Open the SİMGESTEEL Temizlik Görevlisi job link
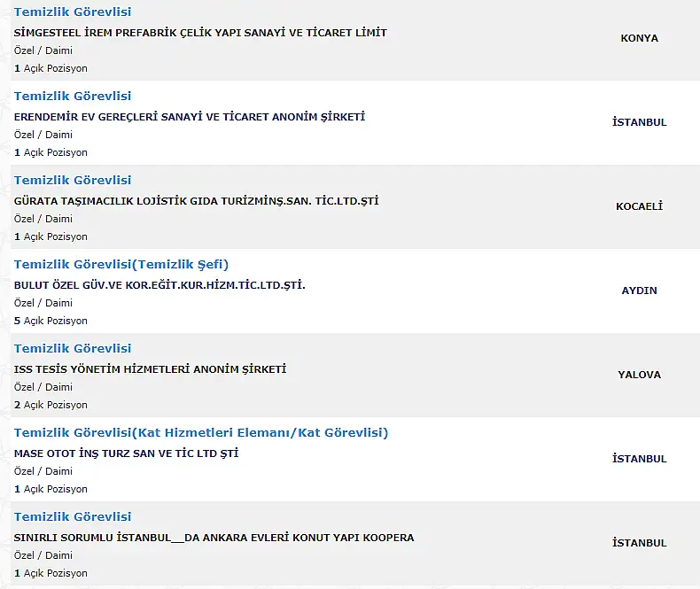 coord(73,12)
